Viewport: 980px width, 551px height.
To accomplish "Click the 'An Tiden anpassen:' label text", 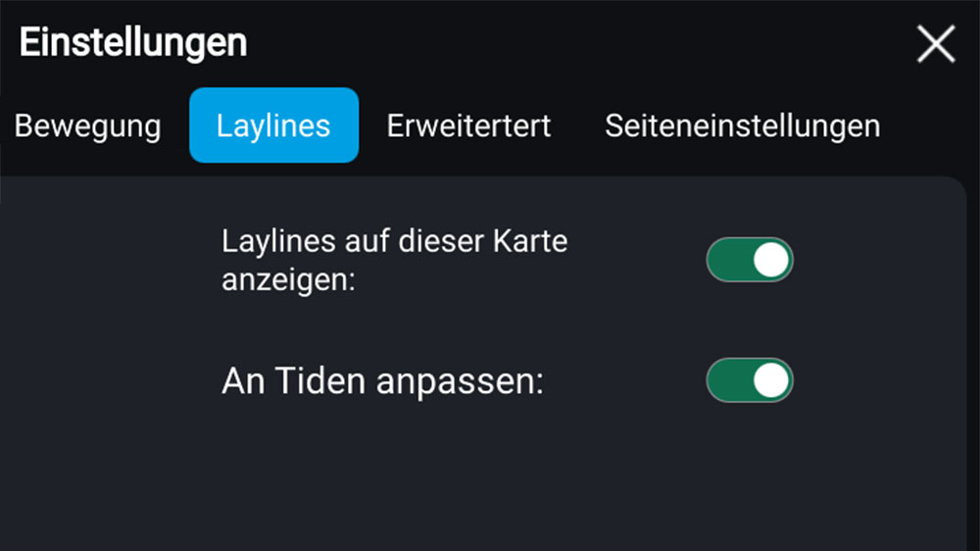I will 382,380.
